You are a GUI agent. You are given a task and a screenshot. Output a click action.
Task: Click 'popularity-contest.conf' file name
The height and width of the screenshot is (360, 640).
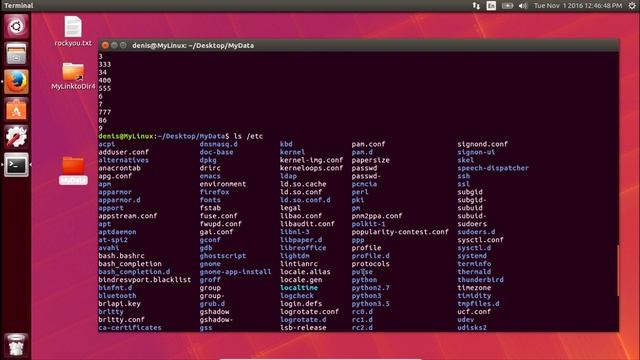(x=400, y=232)
